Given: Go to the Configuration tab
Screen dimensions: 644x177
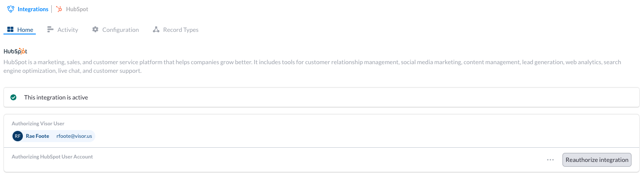Looking at the screenshot, I should pyautogui.click(x=116, y=30).
